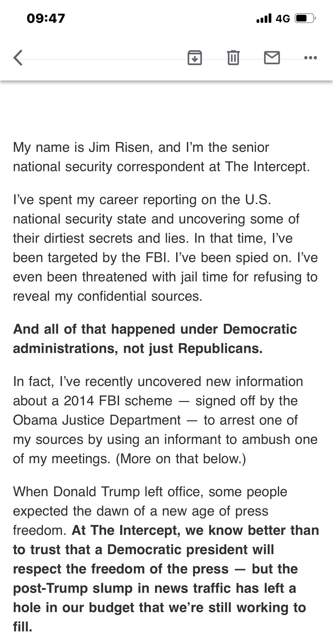This screenshot has width=333, height=644.
Task: Archive this email message
Action: coord(194,58)
